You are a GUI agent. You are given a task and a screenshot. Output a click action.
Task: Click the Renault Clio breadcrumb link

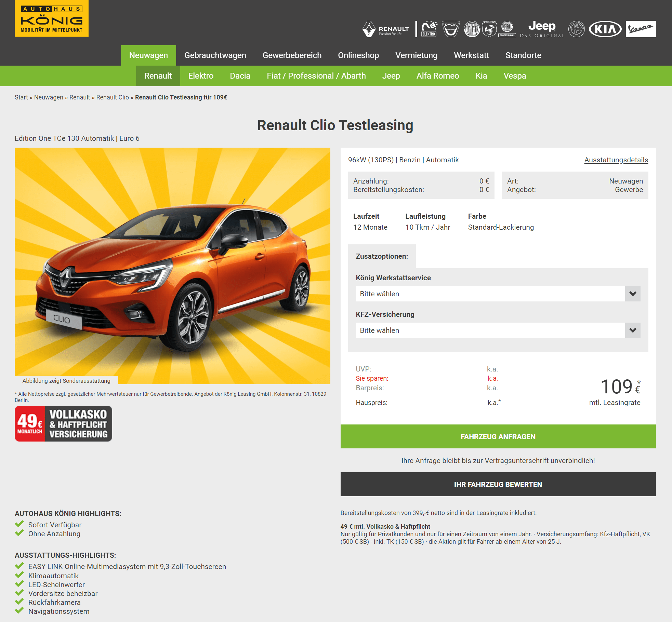[x=113, y=97]
